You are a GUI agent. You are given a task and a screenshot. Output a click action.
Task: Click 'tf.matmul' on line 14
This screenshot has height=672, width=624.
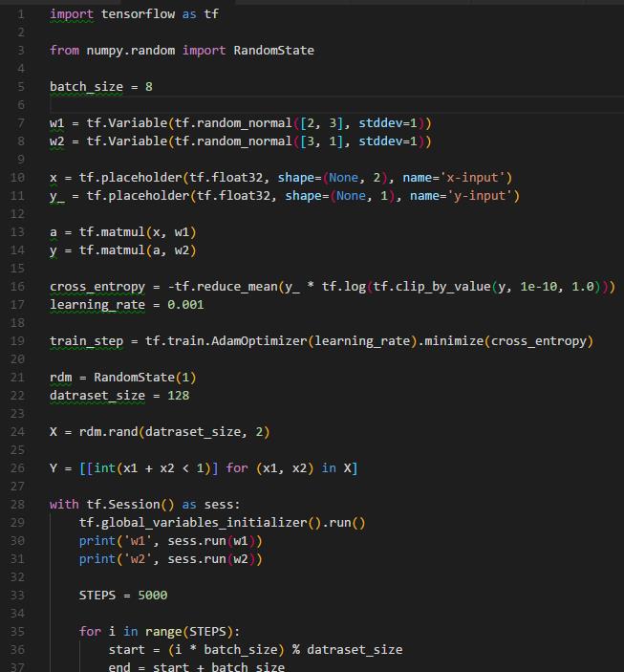point(113,249)
